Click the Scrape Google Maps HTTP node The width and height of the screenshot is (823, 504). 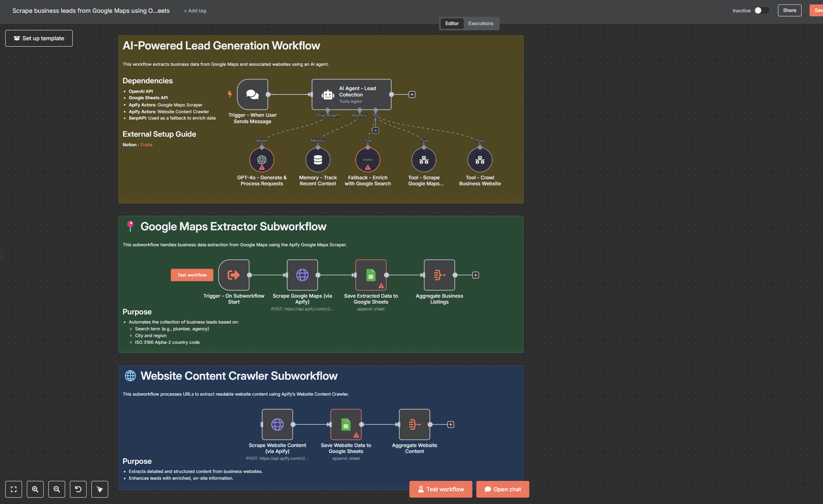point(302,275)
